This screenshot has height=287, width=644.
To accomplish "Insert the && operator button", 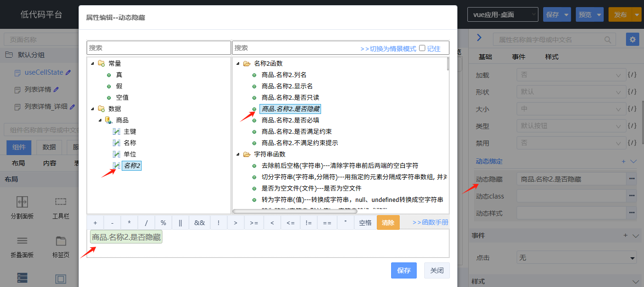I will [199, 223].
